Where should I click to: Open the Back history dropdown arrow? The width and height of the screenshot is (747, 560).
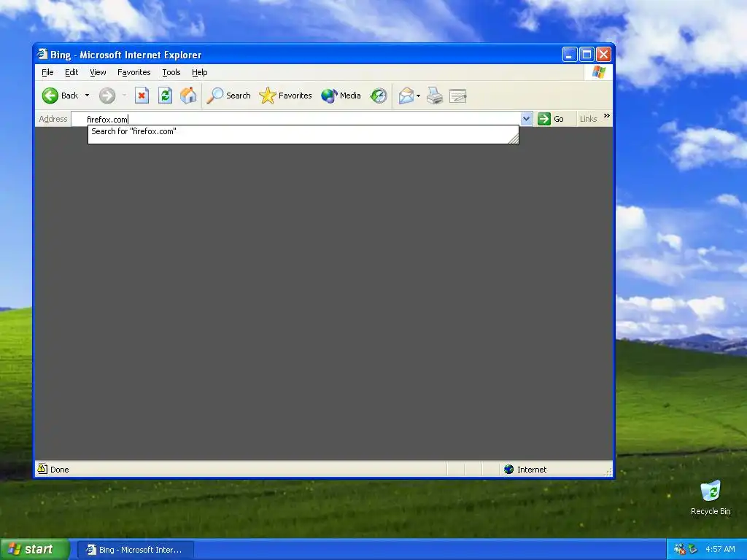[88, 96]
